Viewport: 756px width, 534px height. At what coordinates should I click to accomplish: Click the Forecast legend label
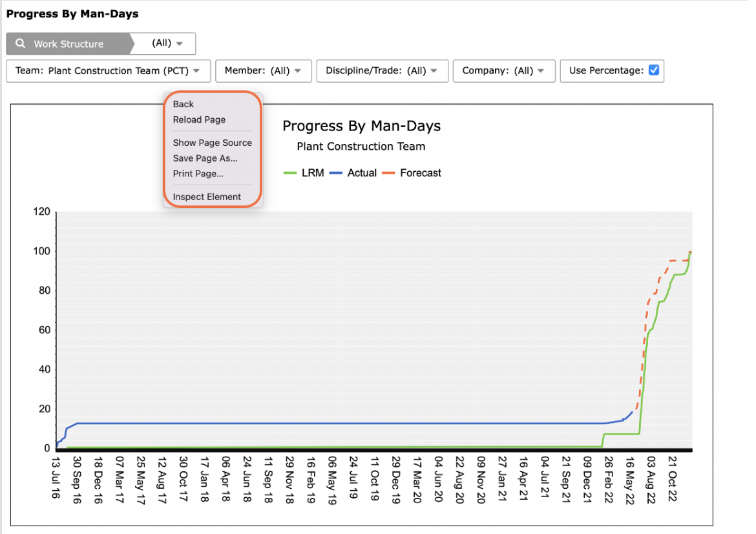(x=421, y=173)
